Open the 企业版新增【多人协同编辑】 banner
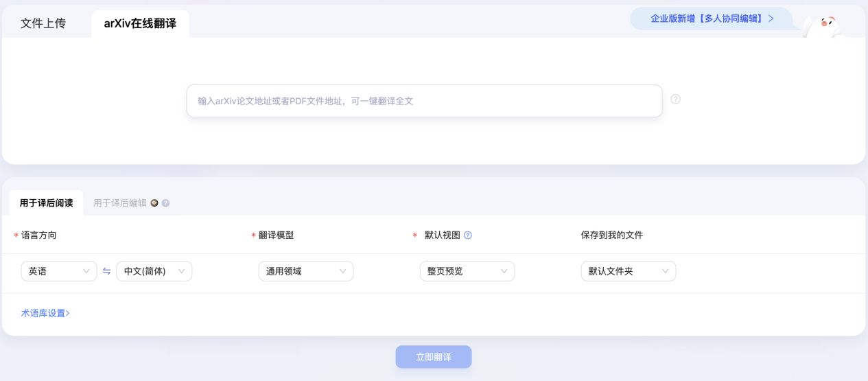This screenshot has width=868, height=381. (712, 19)
